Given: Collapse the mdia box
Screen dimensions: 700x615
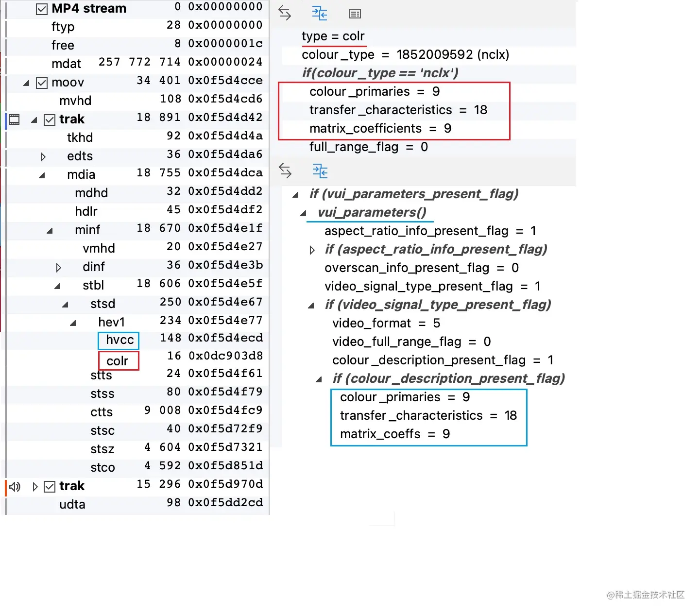Looking at the screenshot, I should coord(42,175).
